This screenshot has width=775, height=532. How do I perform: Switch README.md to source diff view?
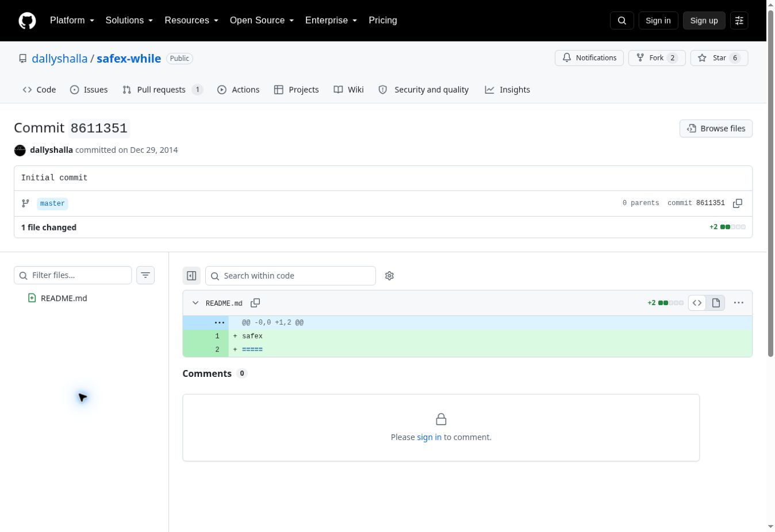coord(697,303)
